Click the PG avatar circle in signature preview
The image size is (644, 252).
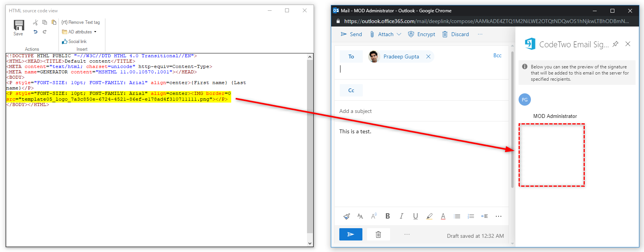pyautogui.click(x=525, y=99)
